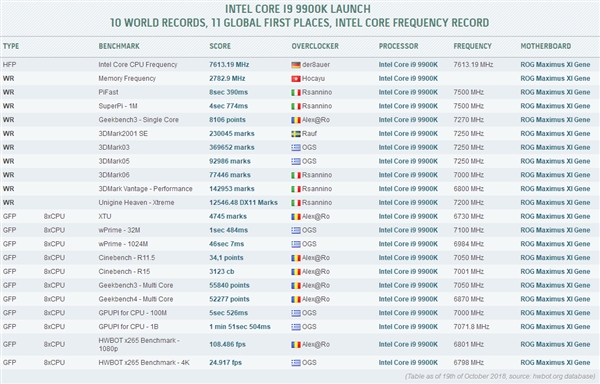
Task: Click the OVERCLOCKER column header
Action: click(315, 46)
